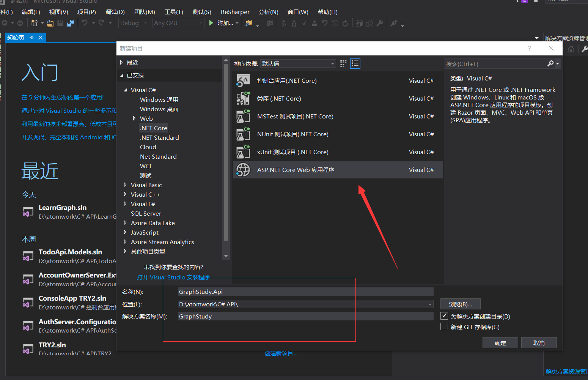588x380 pixels.
Task: Open the Tools menu
Action: pyautogui.click(x=174, y=12)
